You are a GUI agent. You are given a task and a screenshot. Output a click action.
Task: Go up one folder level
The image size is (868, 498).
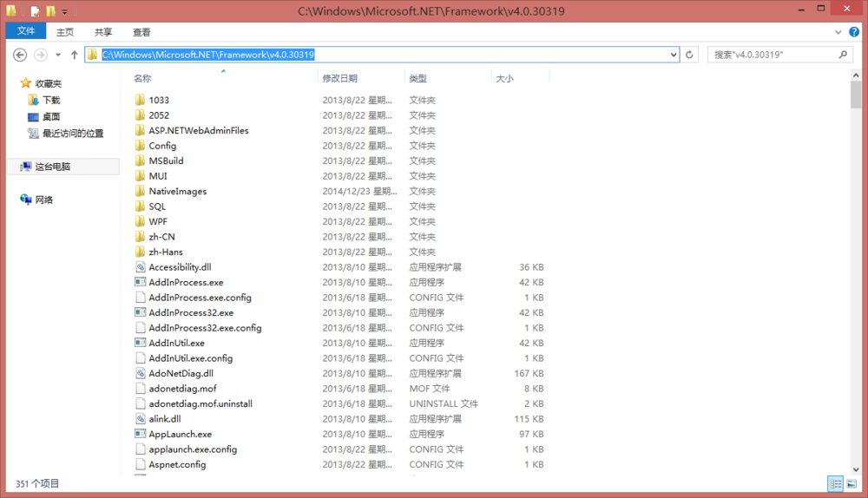tap(74, 55)
